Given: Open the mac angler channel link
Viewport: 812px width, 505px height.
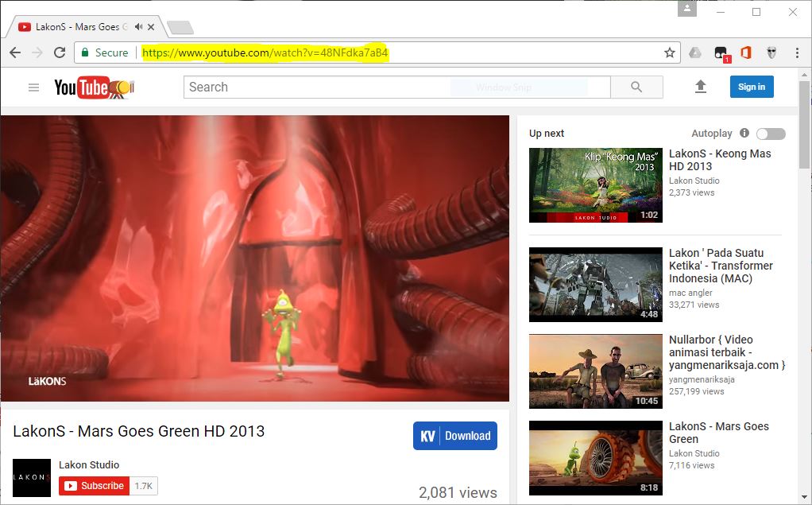Looking at the screenshot, I should (690, 293).
